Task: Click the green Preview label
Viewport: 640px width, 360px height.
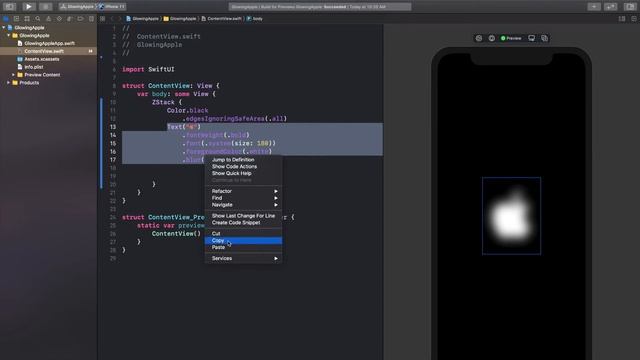Action: click(x=511, y=38)
